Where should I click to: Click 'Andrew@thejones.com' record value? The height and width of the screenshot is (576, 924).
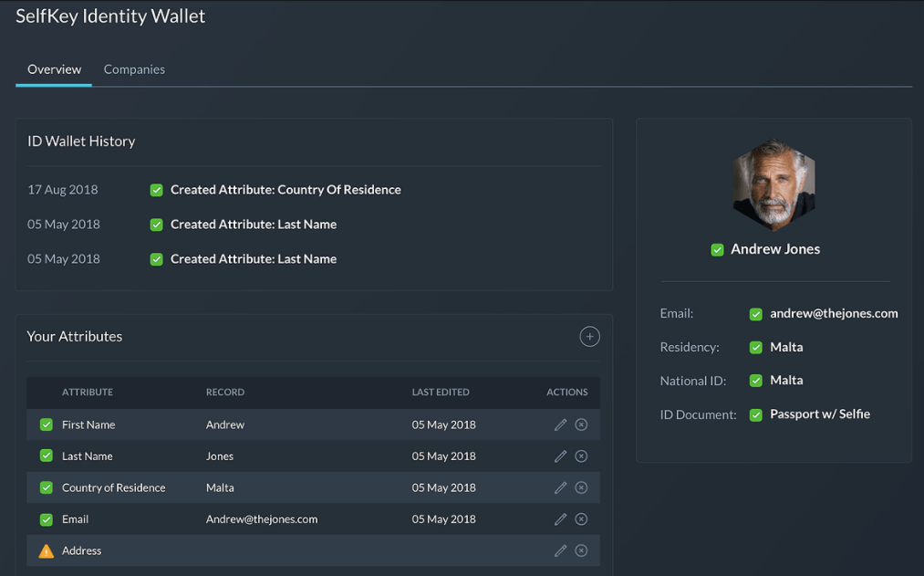click(x=262, y=519)
